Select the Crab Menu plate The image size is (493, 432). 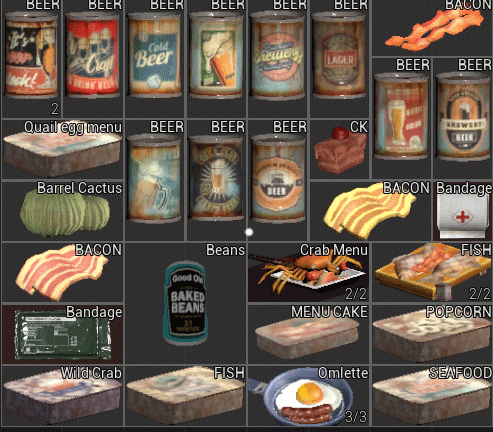(x=308, y=273)
